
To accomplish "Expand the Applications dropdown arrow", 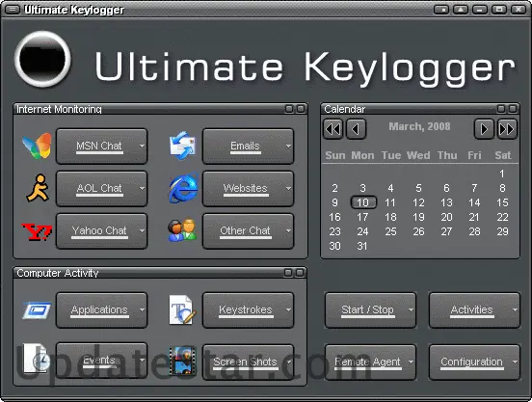I will (x=142, y=310).
